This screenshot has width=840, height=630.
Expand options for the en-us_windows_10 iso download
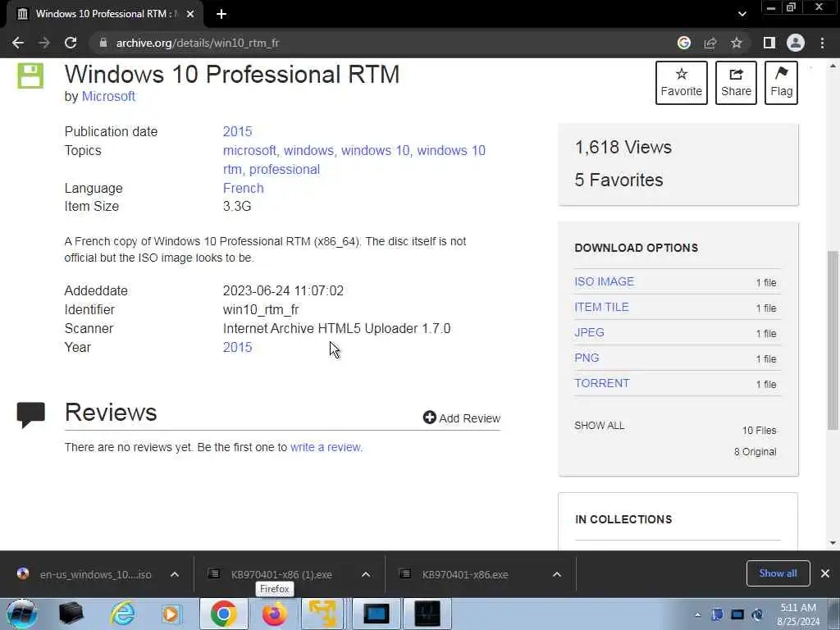(175, 574)
